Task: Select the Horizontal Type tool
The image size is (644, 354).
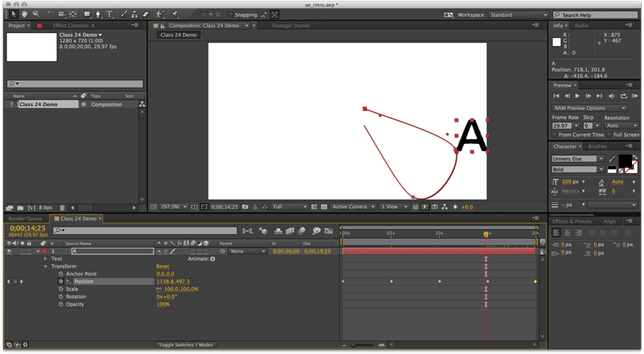Action: coord(109,14)
